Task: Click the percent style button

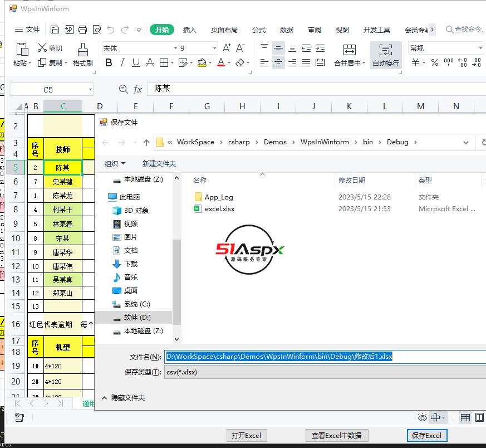Action: pos(435,62)
